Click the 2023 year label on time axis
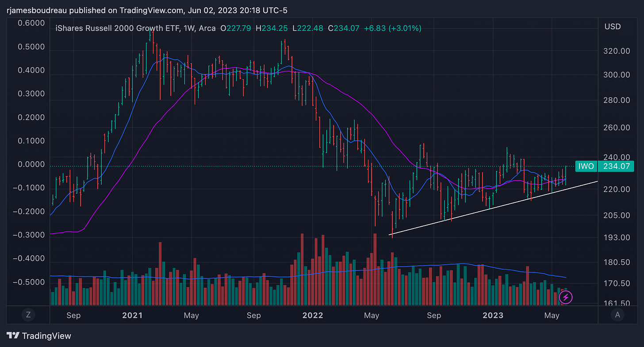The width and height of the screenshot is (644, 347). coord(493,315)
